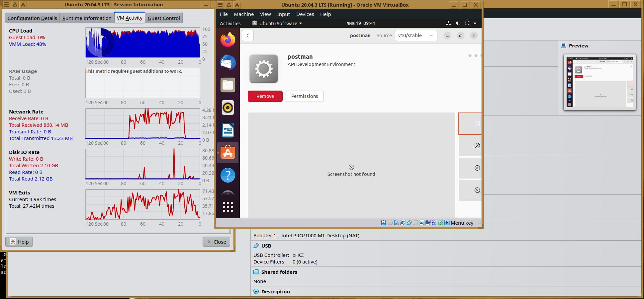Open postman Permissions

[x=305, y=96]
